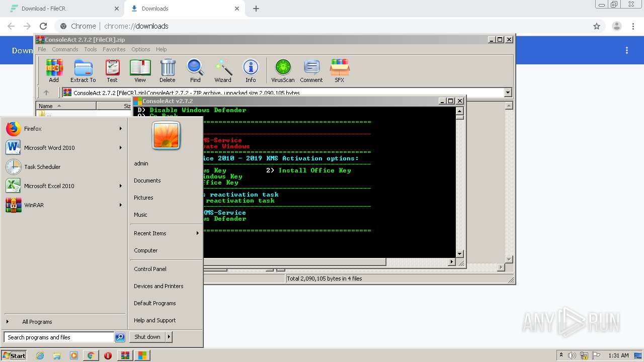The width and height of the screenshot is (644, 362).
Task: Open the WinRAR Commands menu
Action: click(x=65, y=49)
